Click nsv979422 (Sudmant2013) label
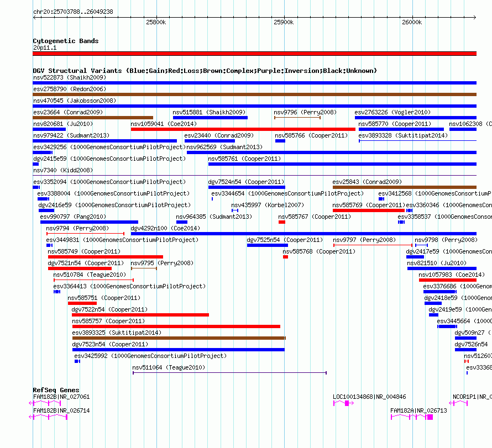The width and height of the screenshot is (492, 448). 71,135
